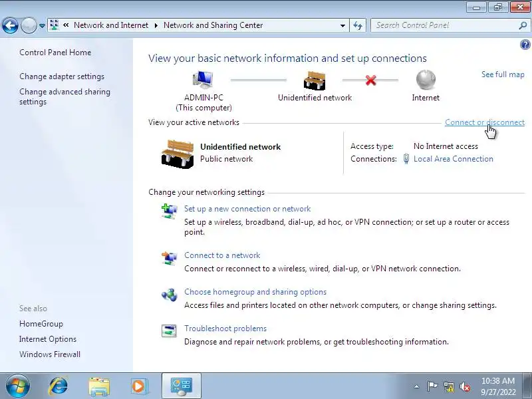Image resolution: width=532 pixels, height=399 pixels.
Task: Minimize the Control Panel window
Action: 476,7
